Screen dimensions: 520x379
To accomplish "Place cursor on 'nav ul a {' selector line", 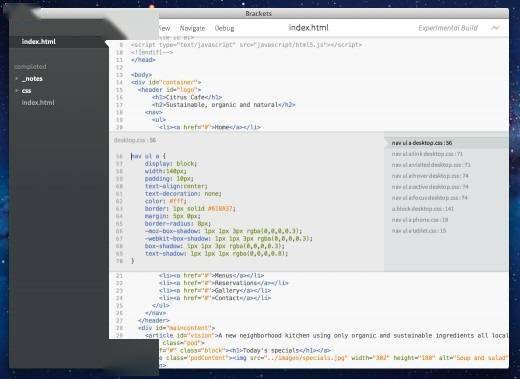I will 148,156.
